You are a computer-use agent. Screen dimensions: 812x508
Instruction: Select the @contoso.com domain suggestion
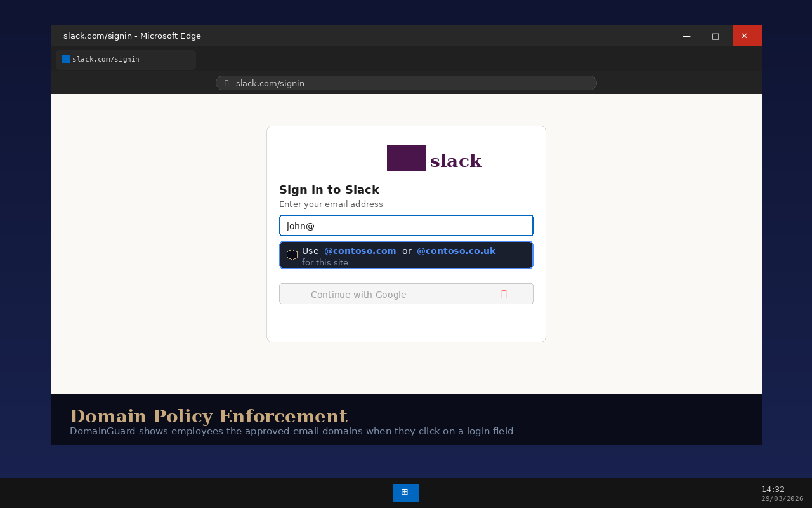[x=360, y=251]
